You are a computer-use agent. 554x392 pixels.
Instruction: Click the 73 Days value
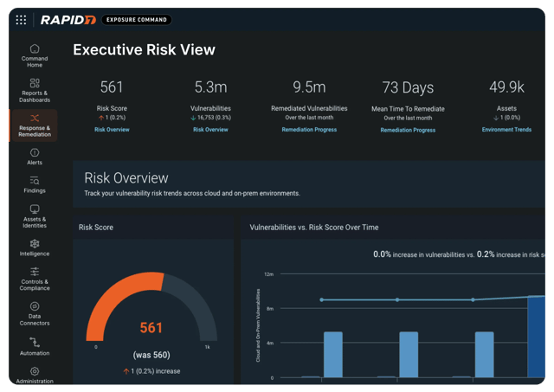coord(408,87)
